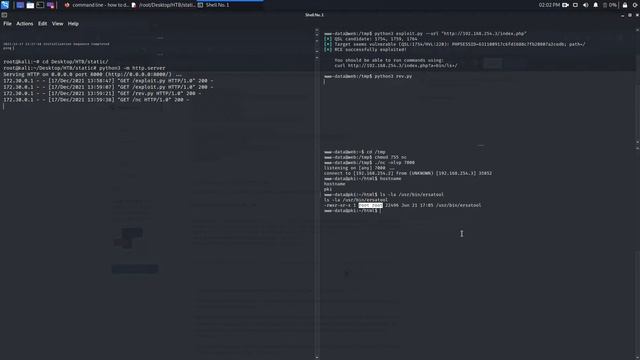Click the battery indicator showing 0%

610,5
